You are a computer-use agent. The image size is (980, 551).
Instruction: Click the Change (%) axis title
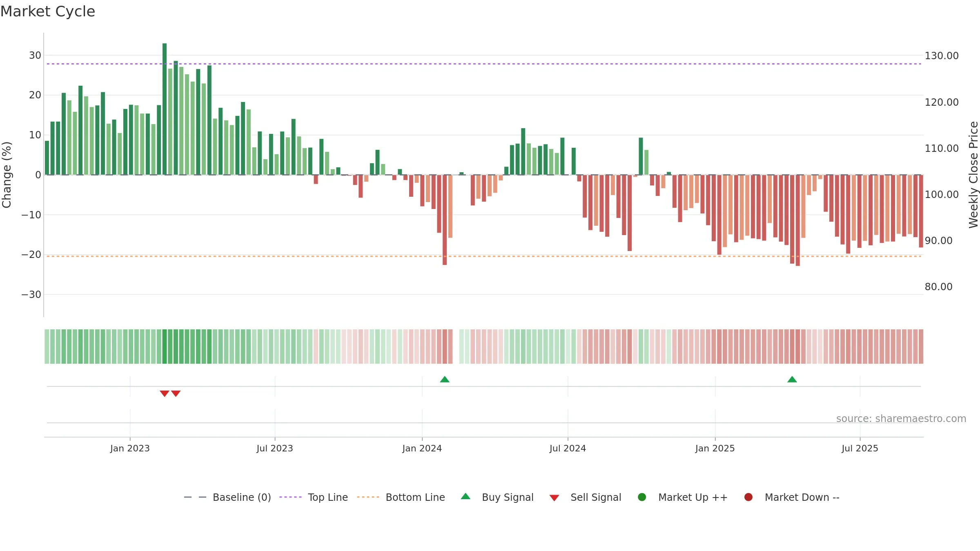tap(7, 175)
